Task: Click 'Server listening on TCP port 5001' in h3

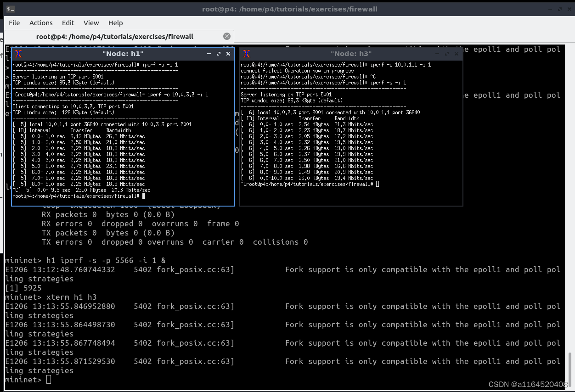Action: click(x=287, y=95)
